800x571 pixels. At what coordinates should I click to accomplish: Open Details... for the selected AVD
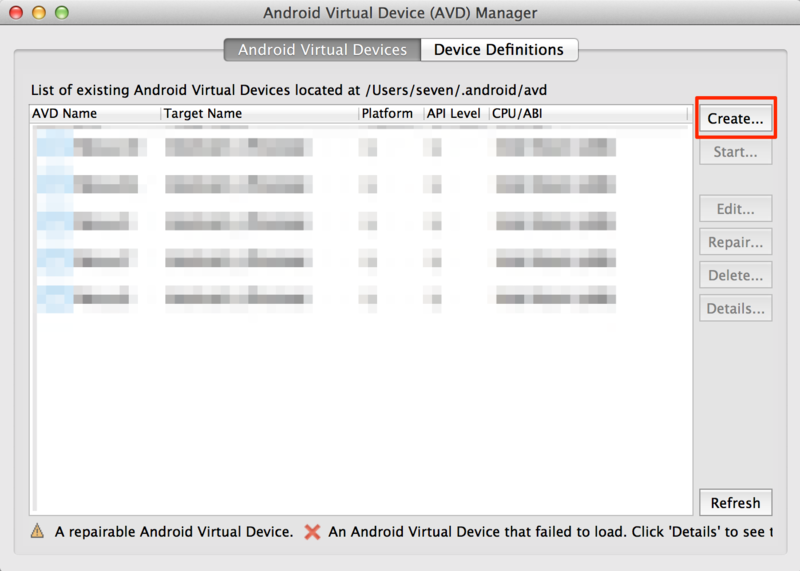pos(735,308)
